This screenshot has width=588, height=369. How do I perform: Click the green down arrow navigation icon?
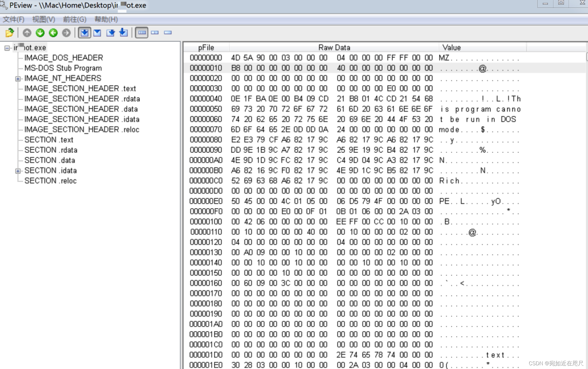tap(40, 33)
